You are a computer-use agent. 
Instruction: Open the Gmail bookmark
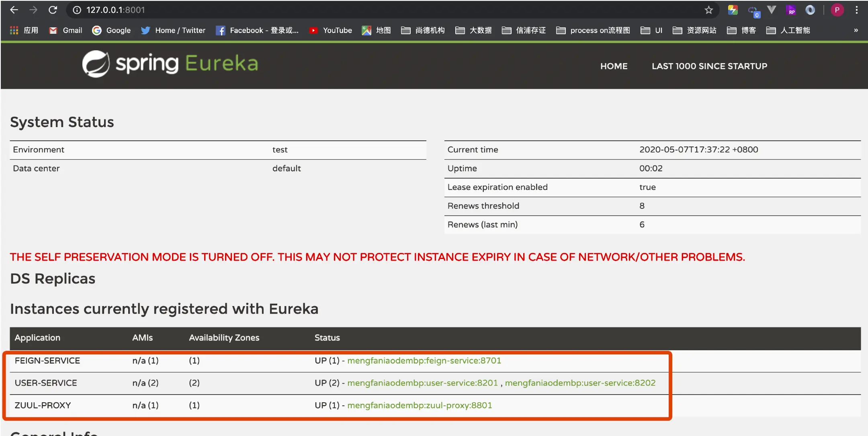click(66, 30)
